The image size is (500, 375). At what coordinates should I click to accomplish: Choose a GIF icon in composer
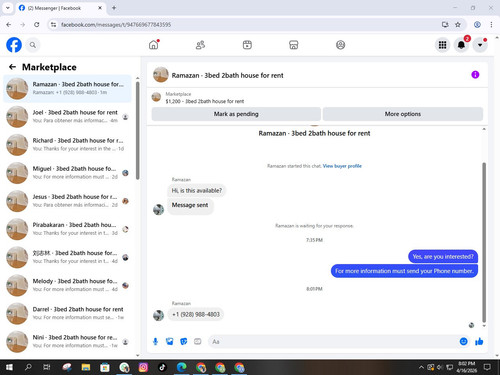point(198,341)
